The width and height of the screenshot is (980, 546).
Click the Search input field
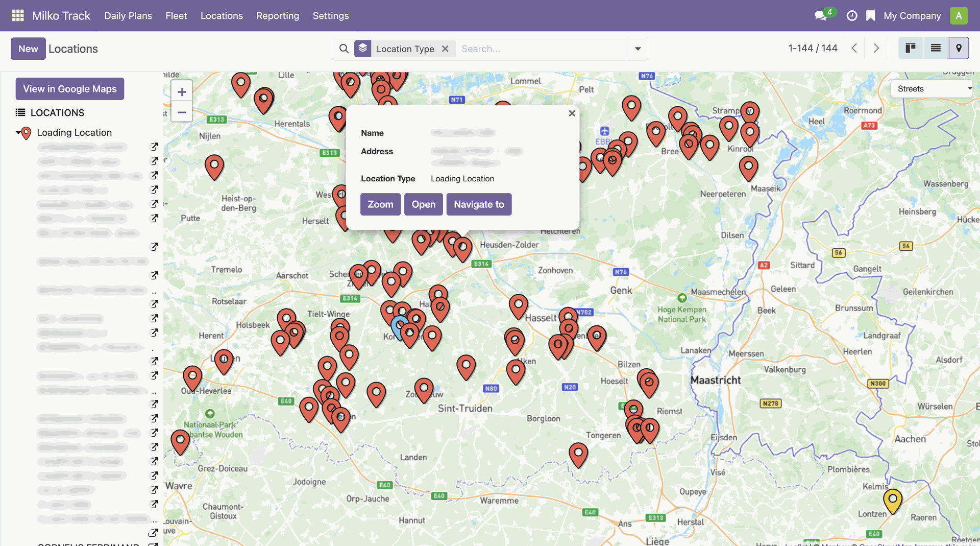click(541, 49)
